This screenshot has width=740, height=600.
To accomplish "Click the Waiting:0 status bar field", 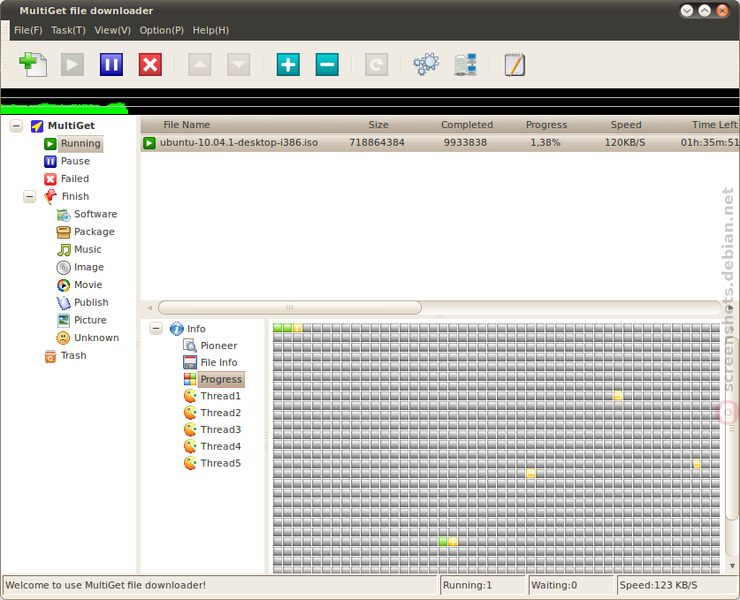I will 571,585.
